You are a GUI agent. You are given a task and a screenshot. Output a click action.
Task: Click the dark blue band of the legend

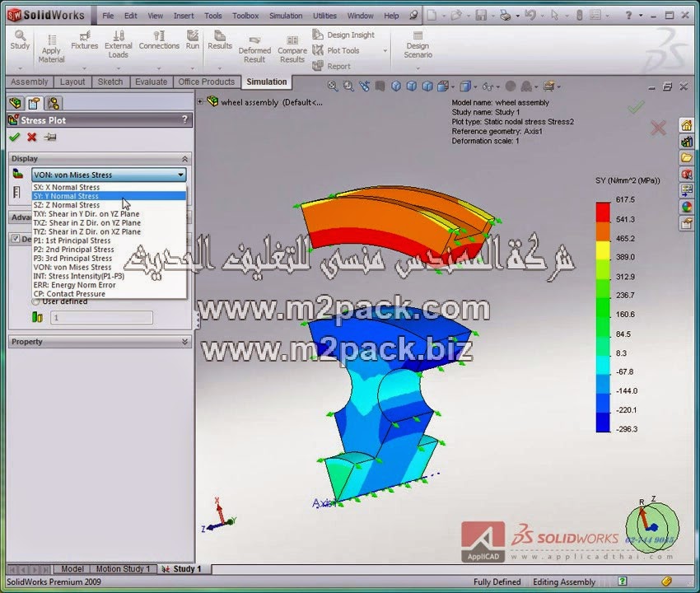coord(603,423)
